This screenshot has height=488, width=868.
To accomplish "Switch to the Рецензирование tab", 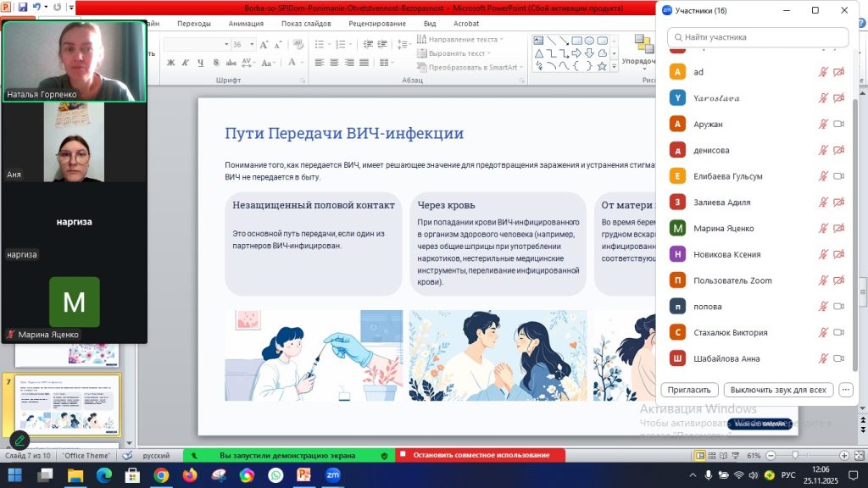I will click(376, 24).
